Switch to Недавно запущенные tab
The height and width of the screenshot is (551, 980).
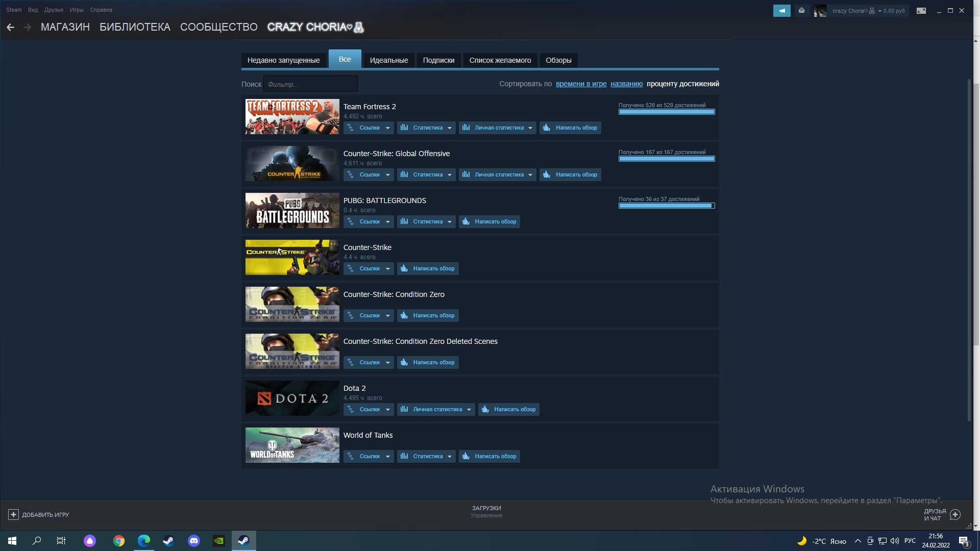(x=283, y=60)
